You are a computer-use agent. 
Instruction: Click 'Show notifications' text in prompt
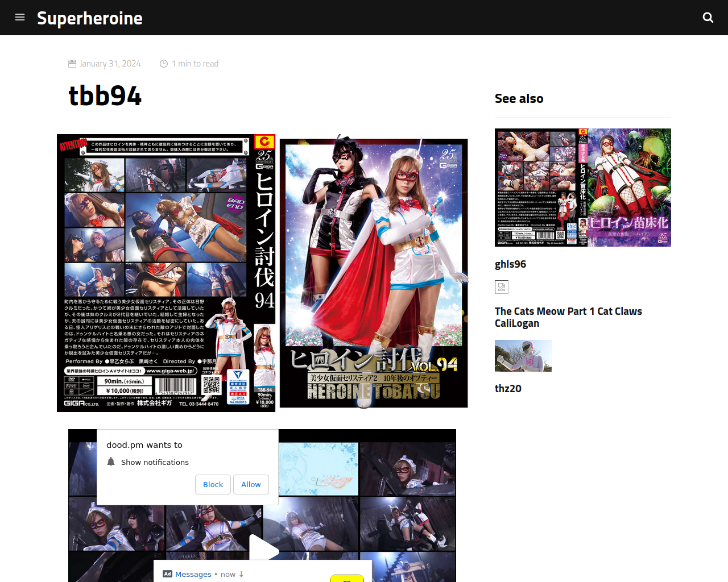tap(155, 462)
